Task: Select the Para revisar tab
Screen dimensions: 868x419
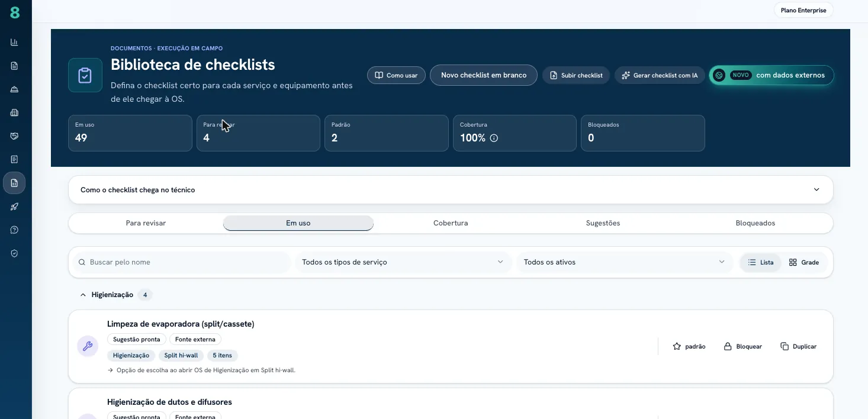Action: [146, 223]
